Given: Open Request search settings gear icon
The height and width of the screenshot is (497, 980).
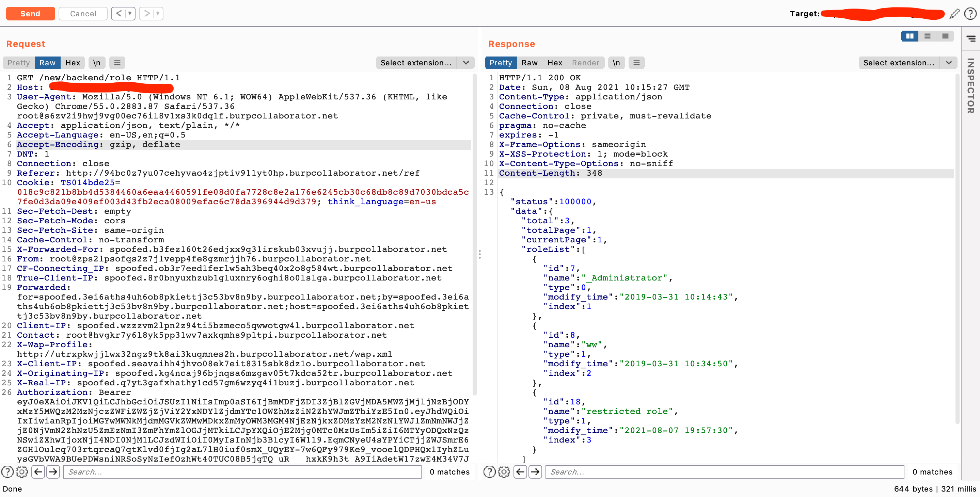Looking at the screenshot, I should coord(22,471).
